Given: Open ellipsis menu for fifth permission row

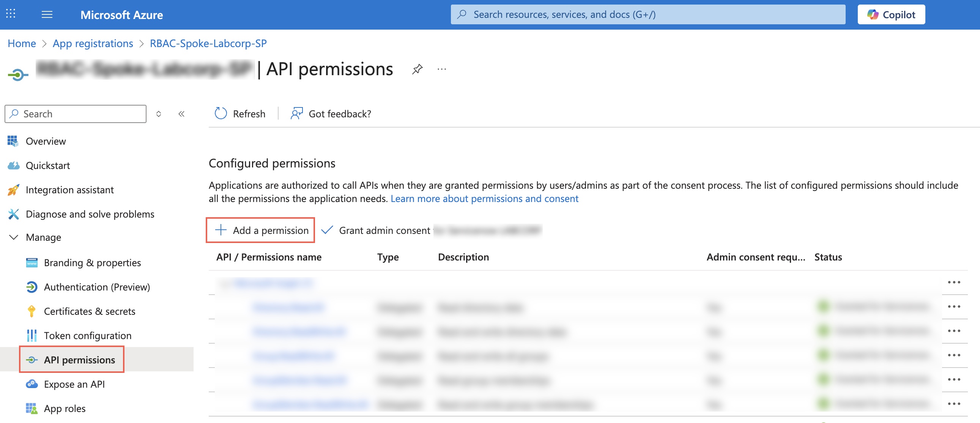Looking at the screenshot, I should coord(954,404).
